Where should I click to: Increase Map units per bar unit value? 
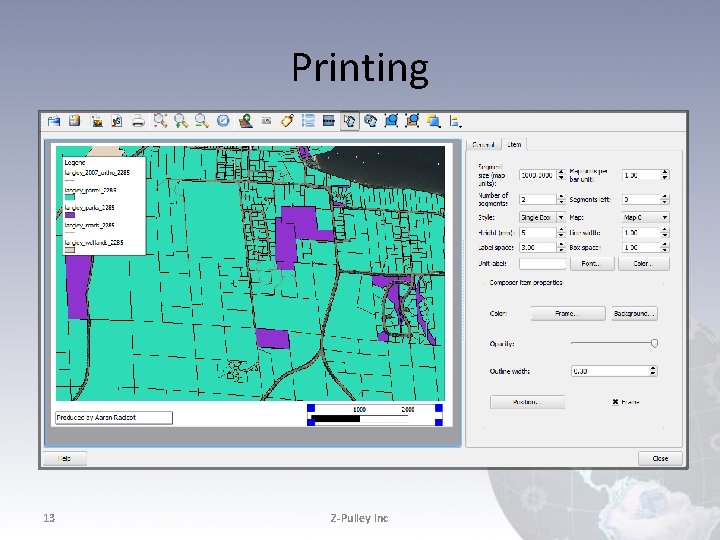click(x=665, y=172)
